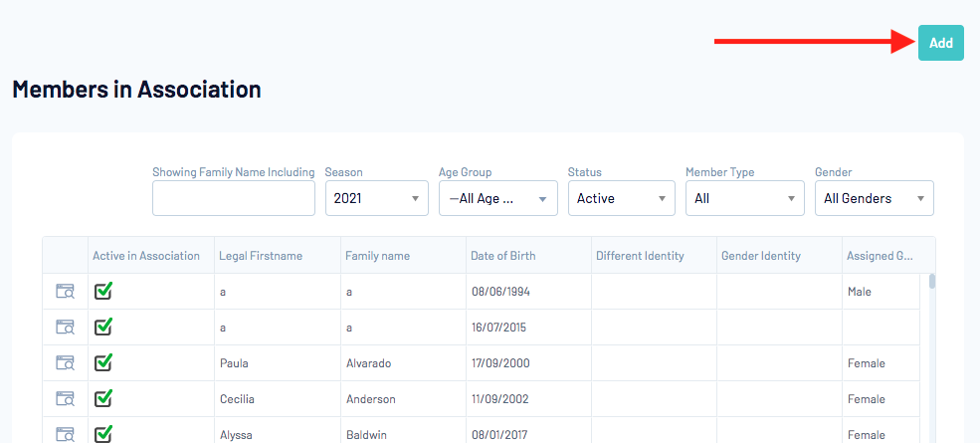
Task: Focus the Family Name search field
Action: (x=234, y=198)
